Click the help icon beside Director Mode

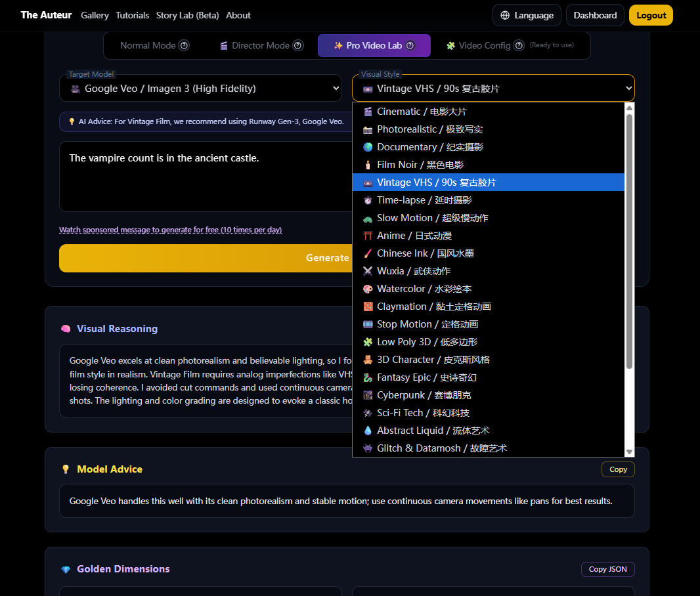coord(297,45)
